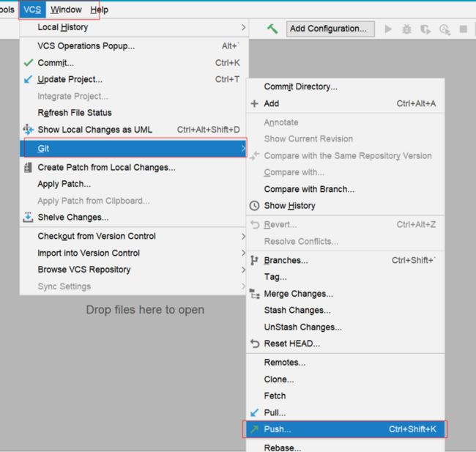Screen dimensions: 476x452
Task: Choose Show History in Git submenu
Action: click(x=346, y=206)
